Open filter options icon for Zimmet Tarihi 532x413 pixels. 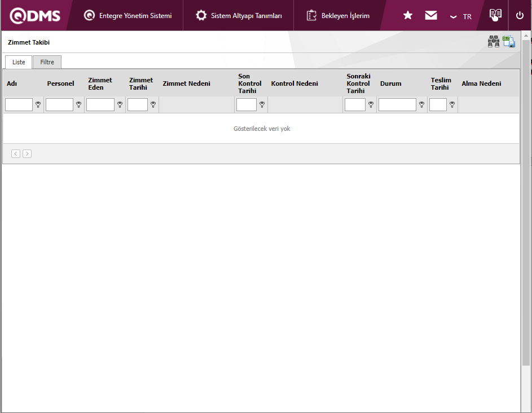coord(153,105)
